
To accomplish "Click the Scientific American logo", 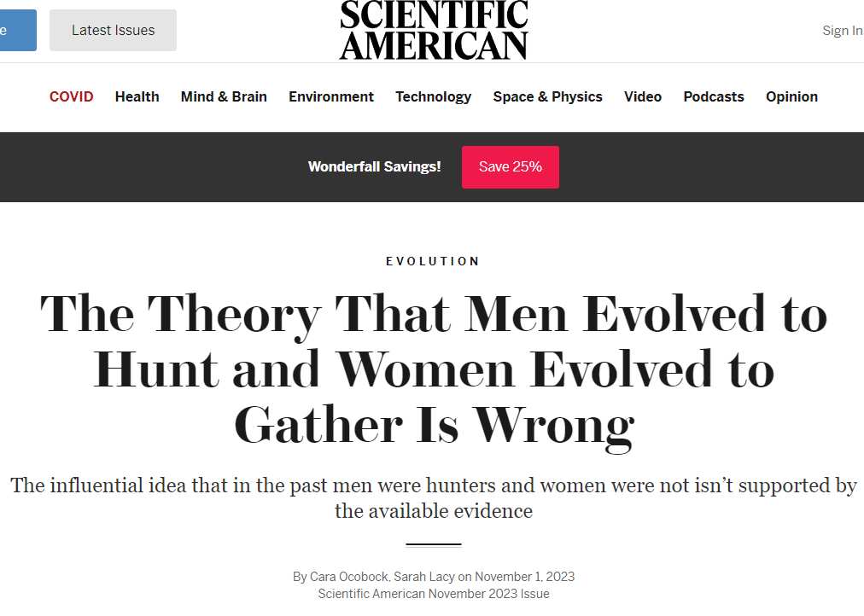I will [x=434, y=31].
